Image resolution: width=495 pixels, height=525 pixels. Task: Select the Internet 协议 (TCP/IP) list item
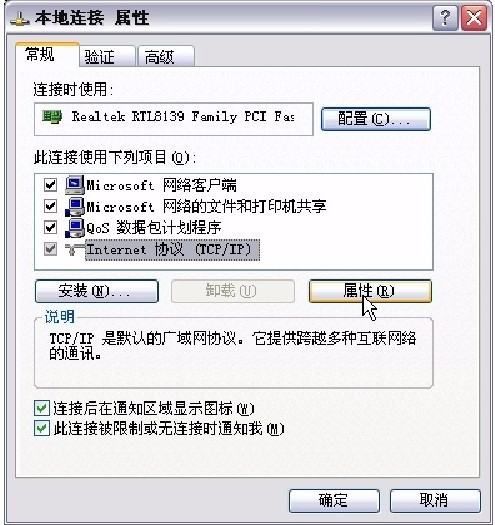tap(172, 250)
